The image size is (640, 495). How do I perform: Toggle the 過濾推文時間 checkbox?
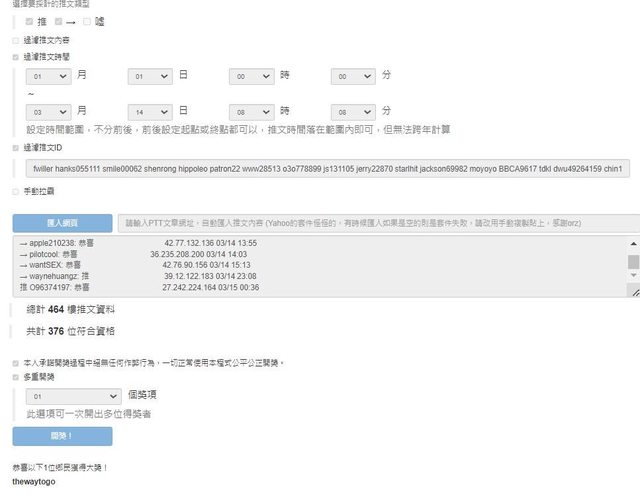pos(15,57)
